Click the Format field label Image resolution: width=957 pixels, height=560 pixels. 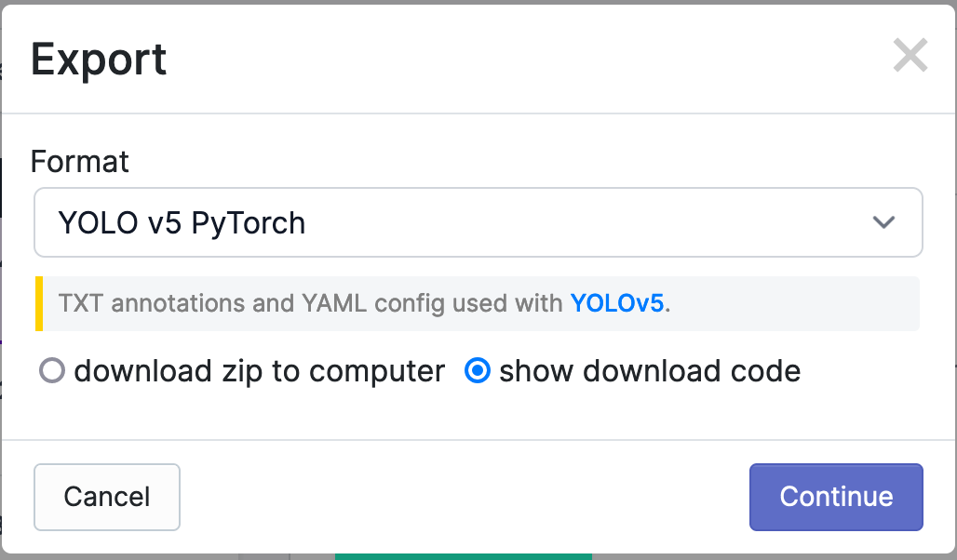pyautogui.click(x=80, y=162)
